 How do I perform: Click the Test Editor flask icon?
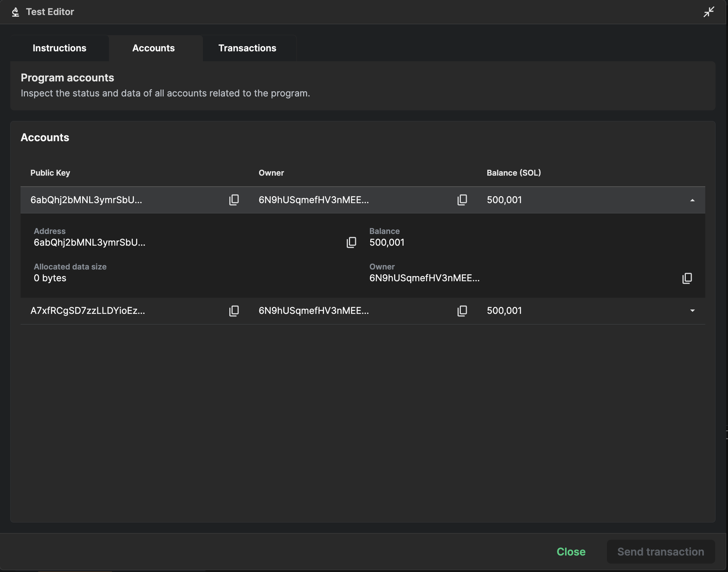[x=15, y=11]
